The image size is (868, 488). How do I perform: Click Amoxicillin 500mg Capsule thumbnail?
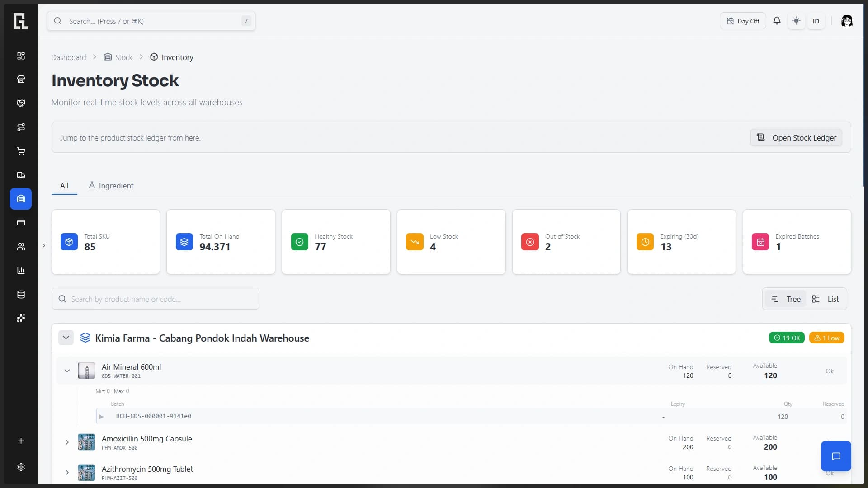tap(86, 442)
